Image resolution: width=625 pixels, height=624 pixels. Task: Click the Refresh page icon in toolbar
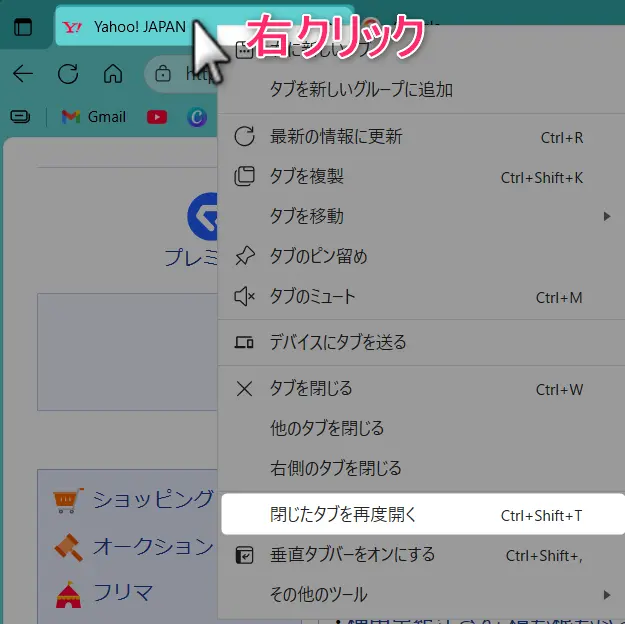click(x=68, y=74)
